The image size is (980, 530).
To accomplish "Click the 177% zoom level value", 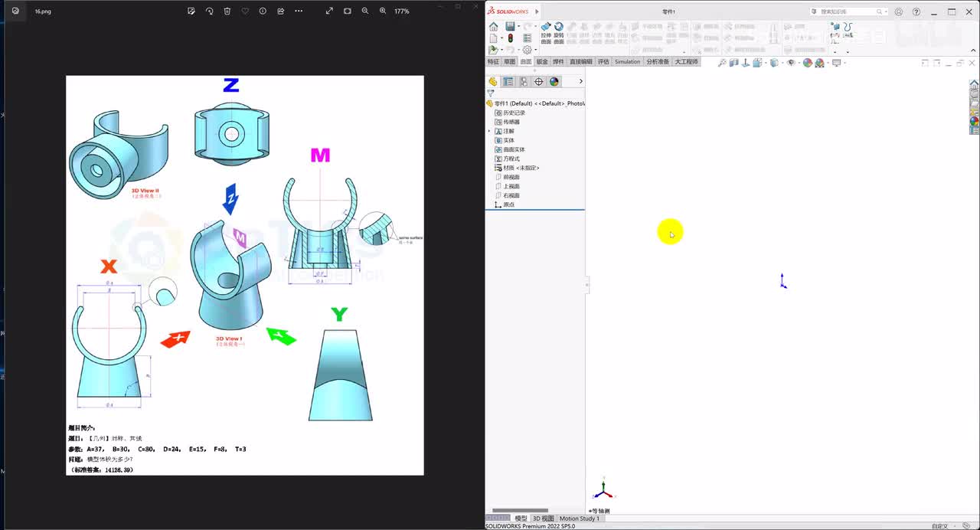I will [x=402, y=11].
